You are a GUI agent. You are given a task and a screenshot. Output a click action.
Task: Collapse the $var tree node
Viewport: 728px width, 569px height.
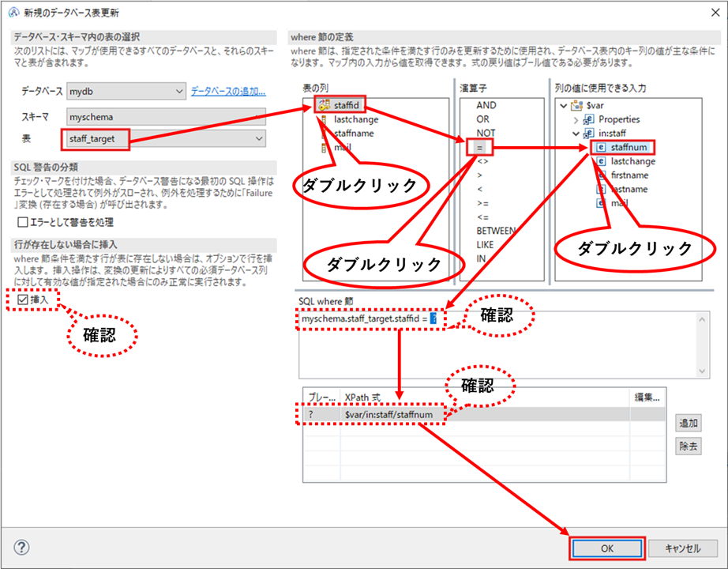point(564,106)
